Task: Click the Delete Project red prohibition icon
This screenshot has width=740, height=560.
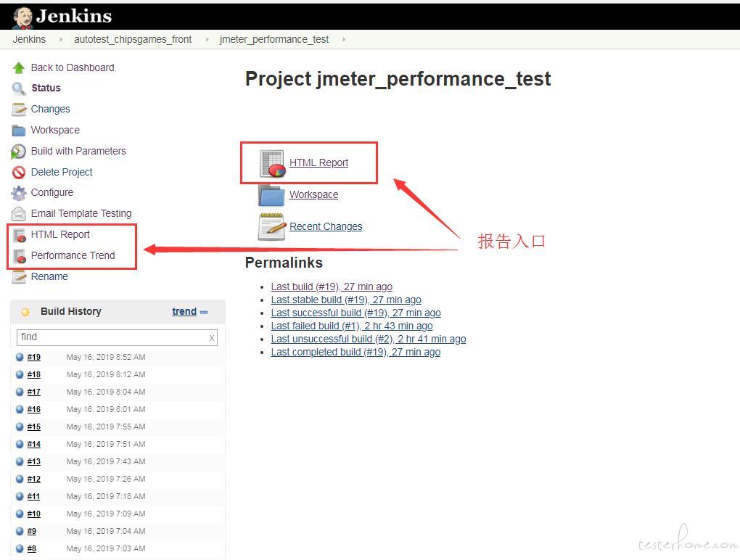Action: (x=19, y=172)
